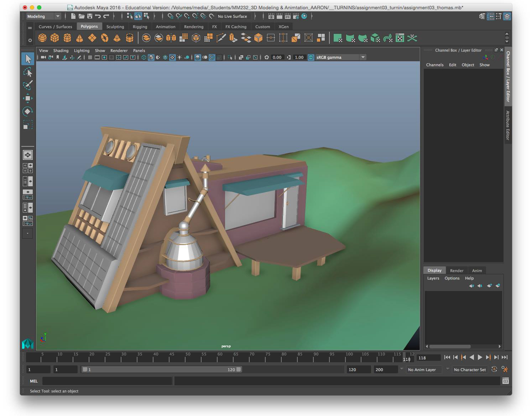This screenshot has height=416, width=532.
Task: Open the Channels menu in Channel Box
Action: click(x=435, y=65)
